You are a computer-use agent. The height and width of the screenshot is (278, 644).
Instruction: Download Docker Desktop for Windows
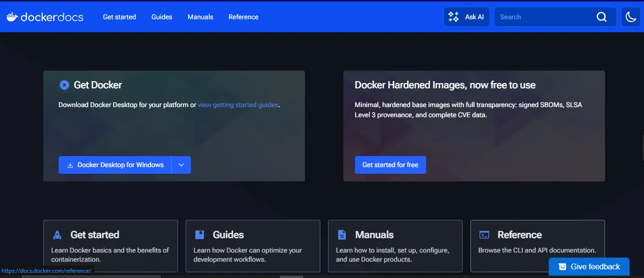tap(115, 165)
